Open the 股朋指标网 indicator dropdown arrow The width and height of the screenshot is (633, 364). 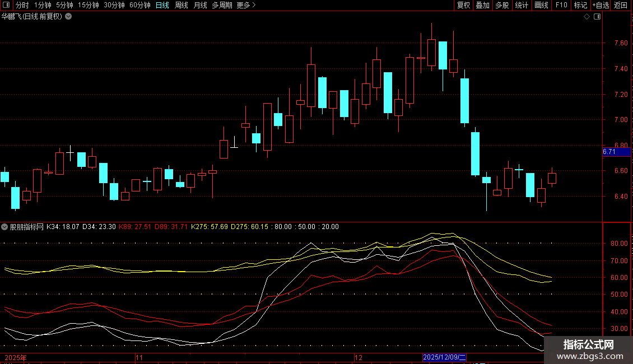(x=4, y=227)
